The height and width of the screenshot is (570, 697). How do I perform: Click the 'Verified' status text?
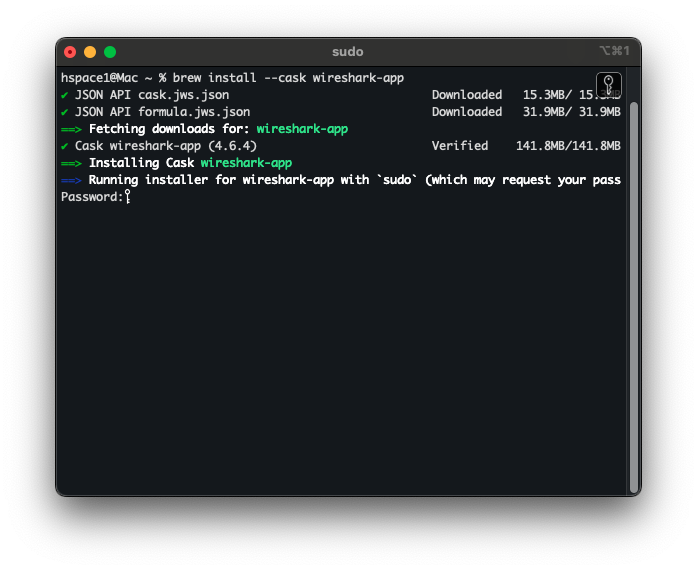coord(460,146)
